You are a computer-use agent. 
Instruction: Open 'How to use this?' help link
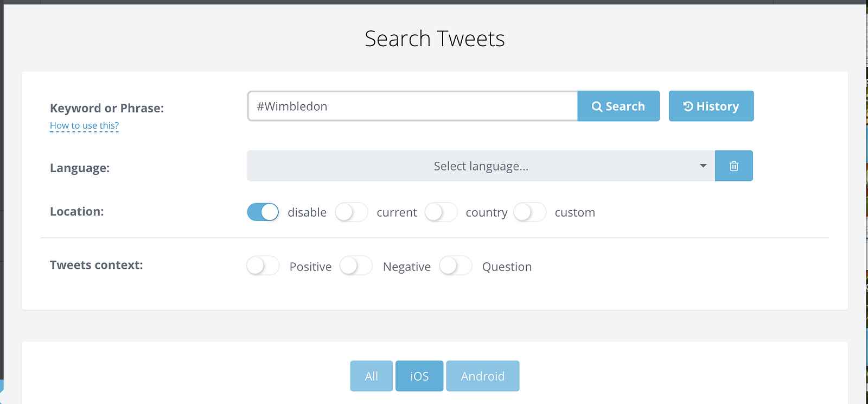tap(84, 125)
